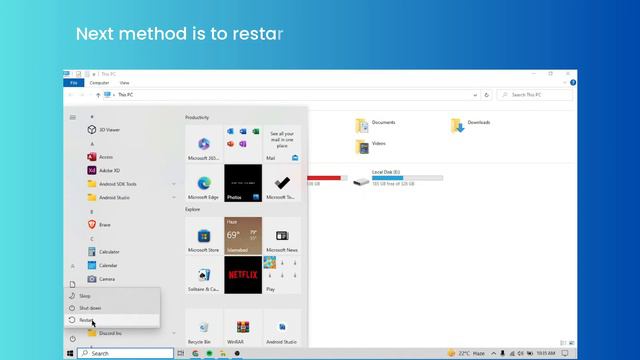
Task: Open the Excel icon in Office tile
Action: click(256, 131)
